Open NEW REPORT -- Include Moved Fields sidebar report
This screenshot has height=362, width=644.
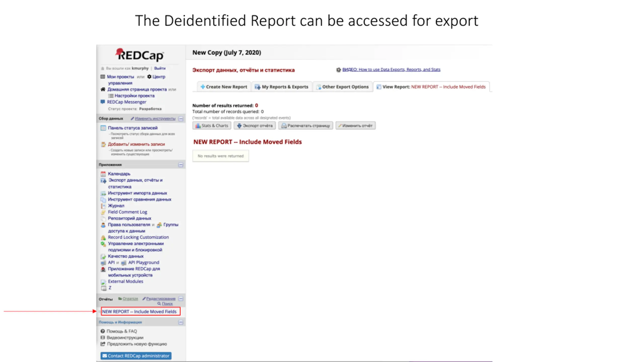coord(139,311)
